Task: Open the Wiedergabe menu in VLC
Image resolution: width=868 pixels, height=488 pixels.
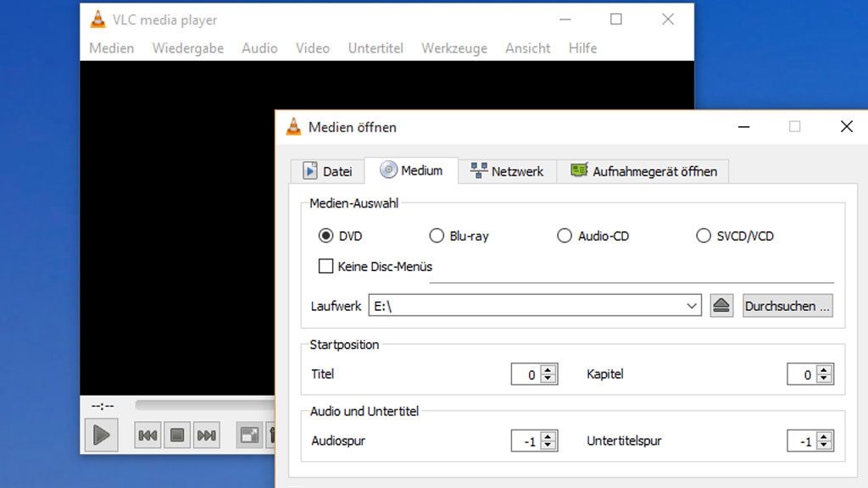Action: (x=187, y=48)
